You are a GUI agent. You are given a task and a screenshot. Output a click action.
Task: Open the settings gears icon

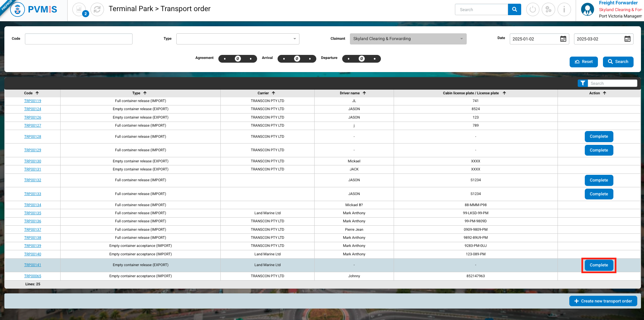pos(548,9)
